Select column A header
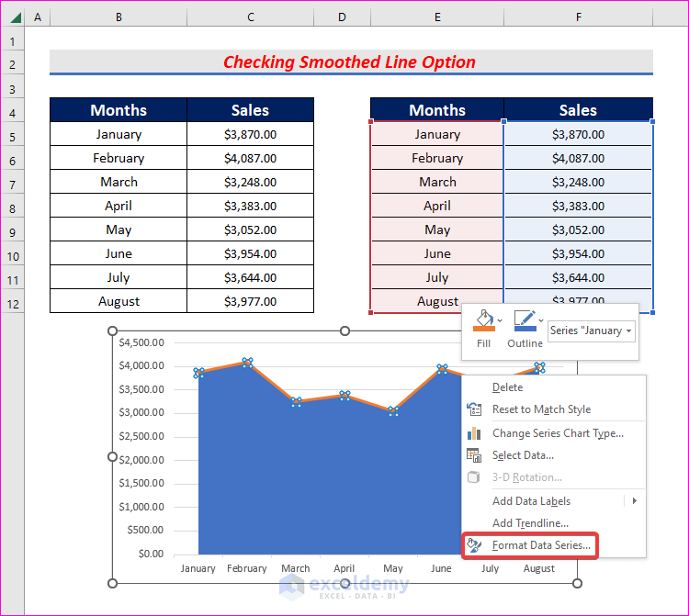Image resolution: width=689 pixels, height=616 pixels. pos(38,17)
